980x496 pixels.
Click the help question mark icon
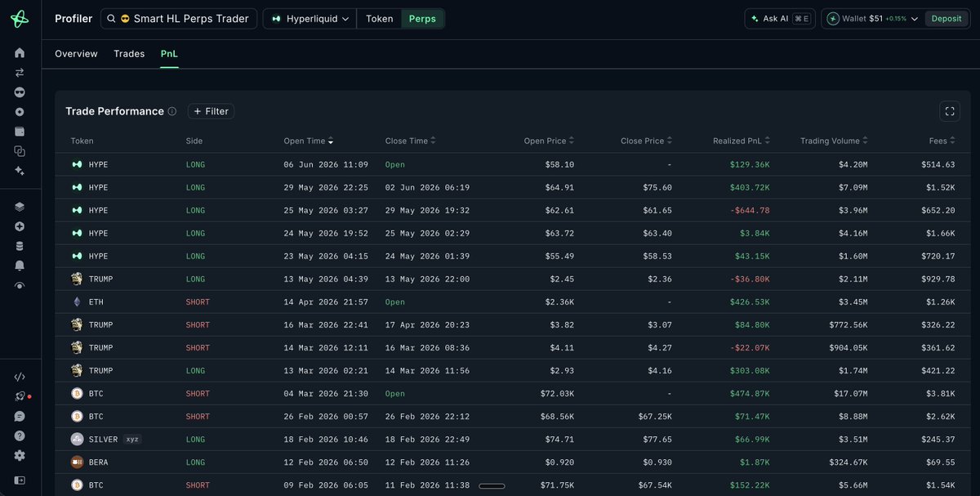tap(20, 436)
